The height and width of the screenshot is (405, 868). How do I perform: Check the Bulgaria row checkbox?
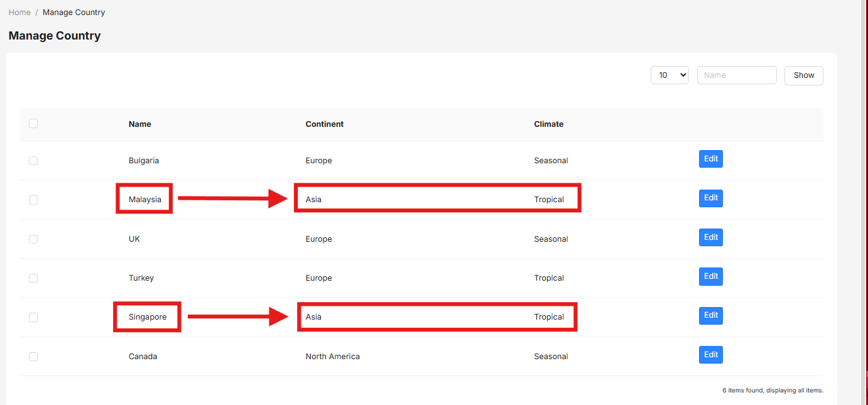[x=33, y=161]
